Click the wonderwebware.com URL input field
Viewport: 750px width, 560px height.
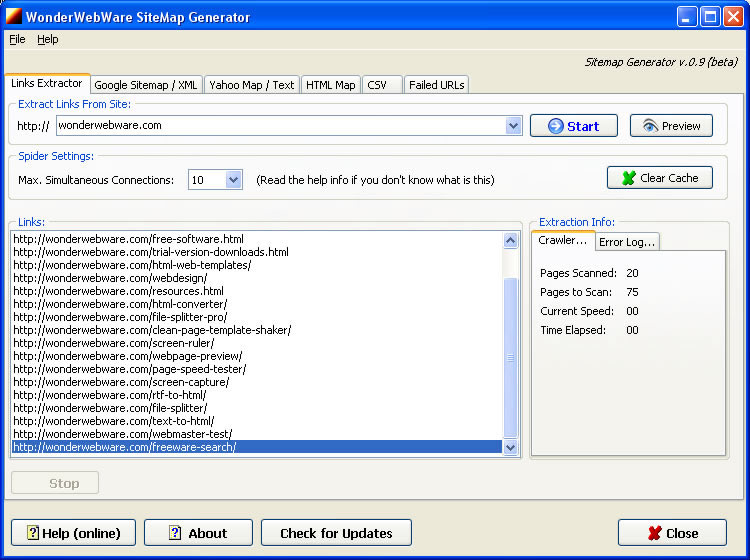coord(280,126)
